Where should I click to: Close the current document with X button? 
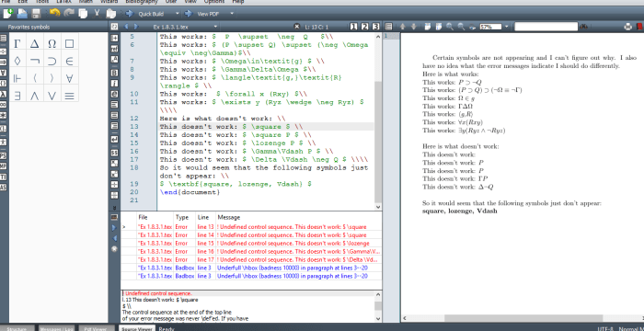click(x=297, y=27)
